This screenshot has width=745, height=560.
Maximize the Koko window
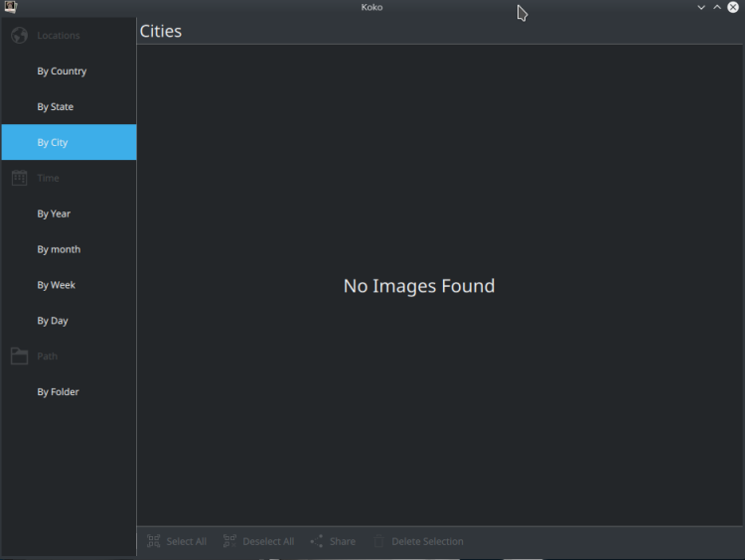tap(717, 7)
